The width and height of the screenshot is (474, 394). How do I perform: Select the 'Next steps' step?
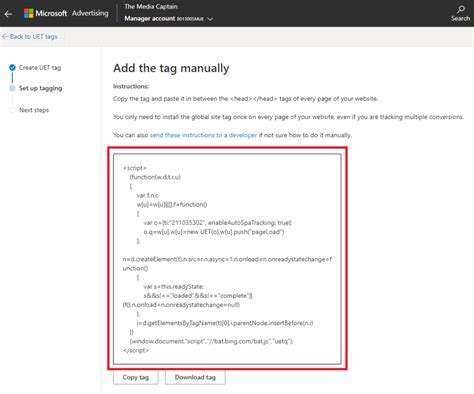[x=34, y=110]
